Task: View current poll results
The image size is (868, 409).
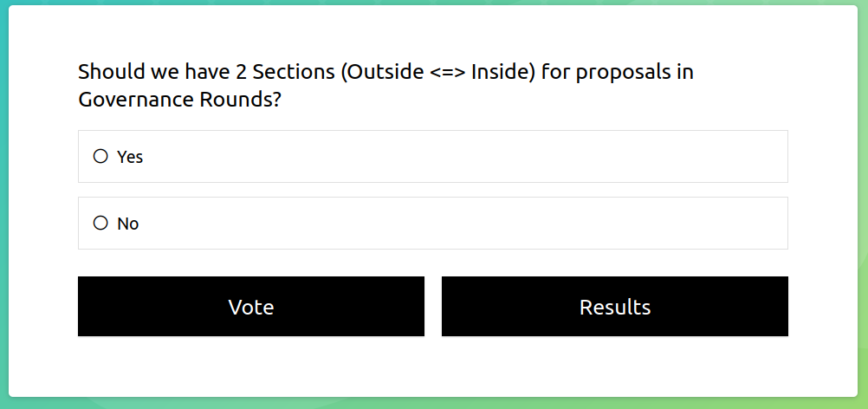Action: coord(614,307)
